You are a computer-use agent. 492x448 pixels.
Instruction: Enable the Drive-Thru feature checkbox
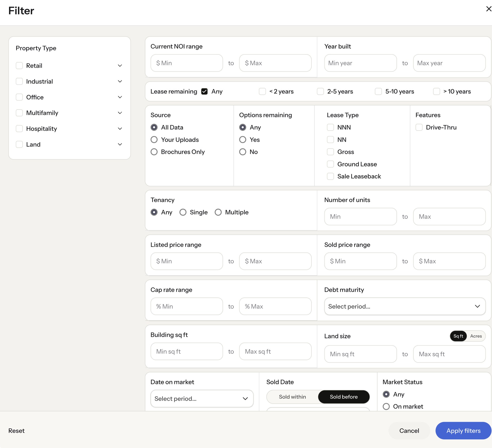419,127
